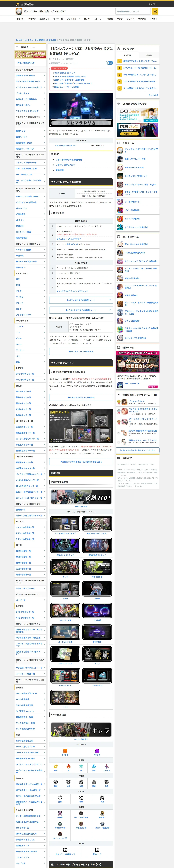Select the エーテル ether attribute icon
The height and width of the screenshot is (868, 174).
click(x=106, y=766)
